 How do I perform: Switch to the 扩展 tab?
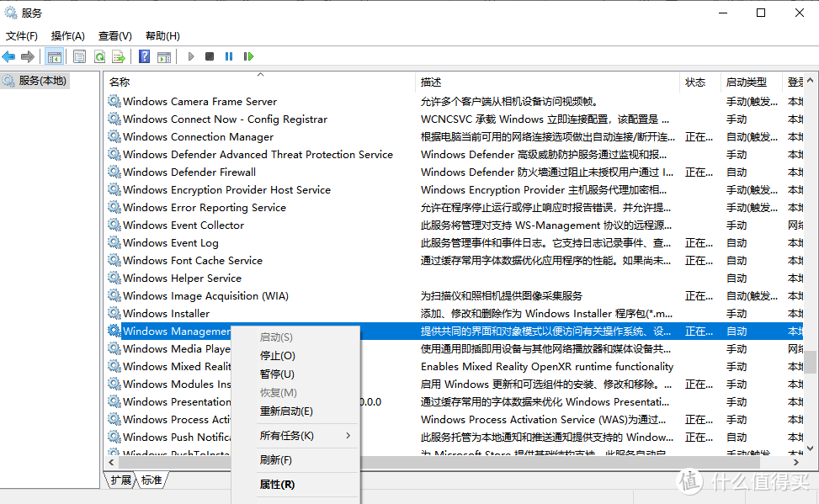pyautogui.click(x=120, y=480)
